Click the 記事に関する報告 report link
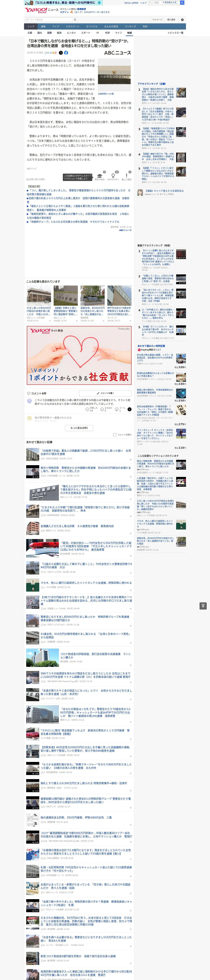210x980 pixels. click(36, 179)
